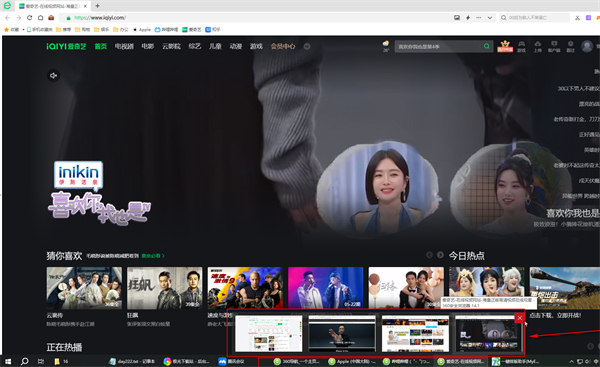Click the iQIYI search input field
The width and height of the screenshot is (600, 367).
(x=438, y=46)
